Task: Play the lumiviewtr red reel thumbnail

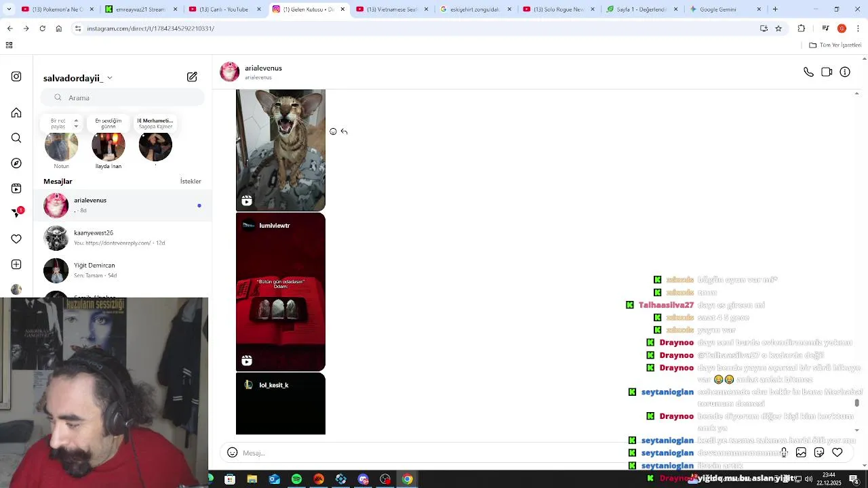Action: tap(281, 292)
